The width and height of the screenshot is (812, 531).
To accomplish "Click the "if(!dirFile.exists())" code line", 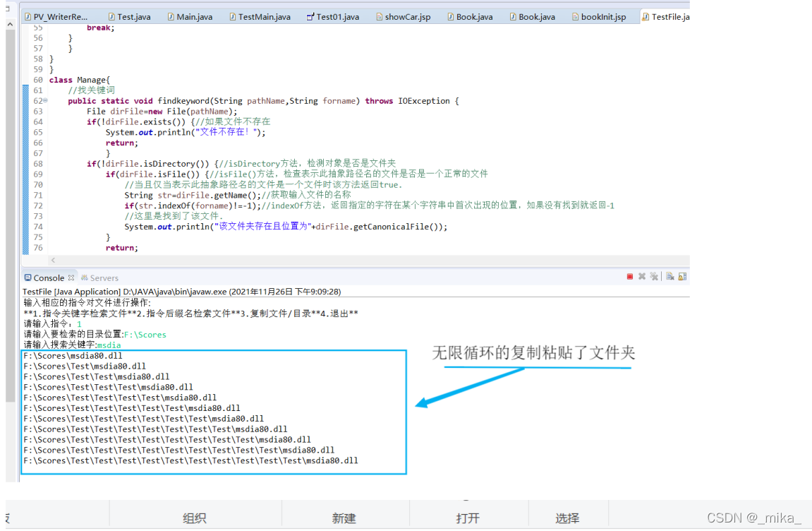I will coord(178,122).
